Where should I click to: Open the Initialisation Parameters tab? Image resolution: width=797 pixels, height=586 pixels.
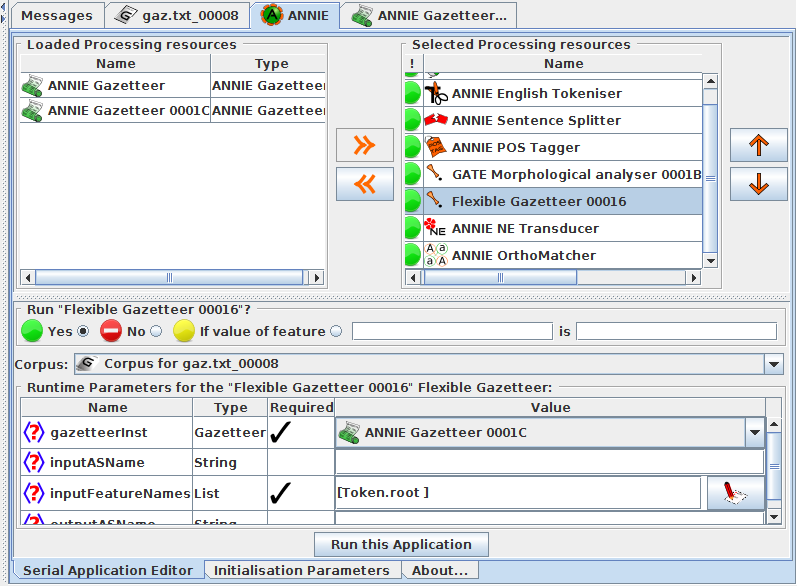click(301, 570)
